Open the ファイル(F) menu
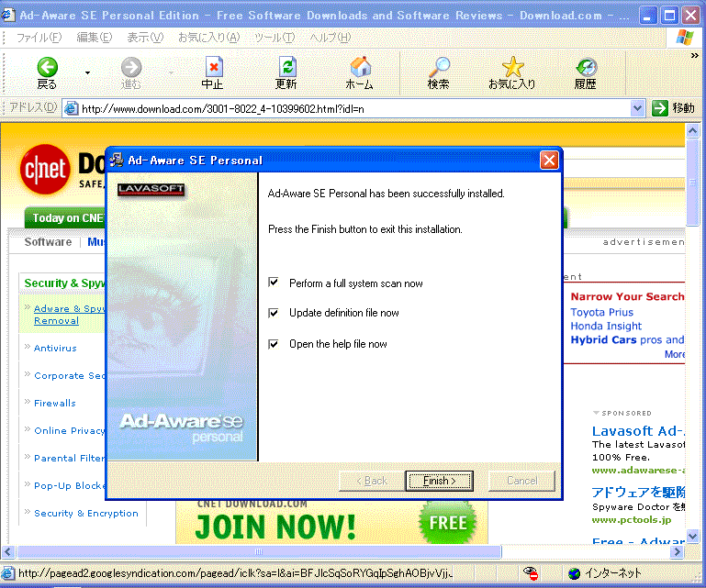706x588 pixels. [x=39, y=38]
